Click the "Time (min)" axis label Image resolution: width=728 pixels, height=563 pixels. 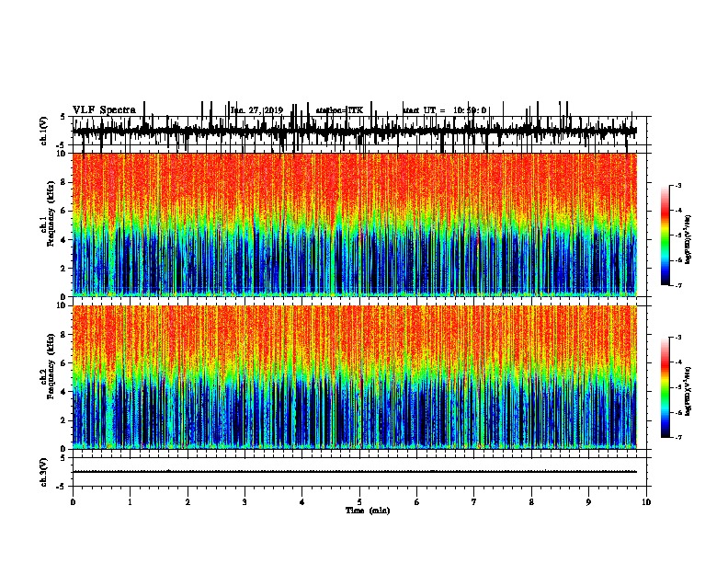[368, 511]
